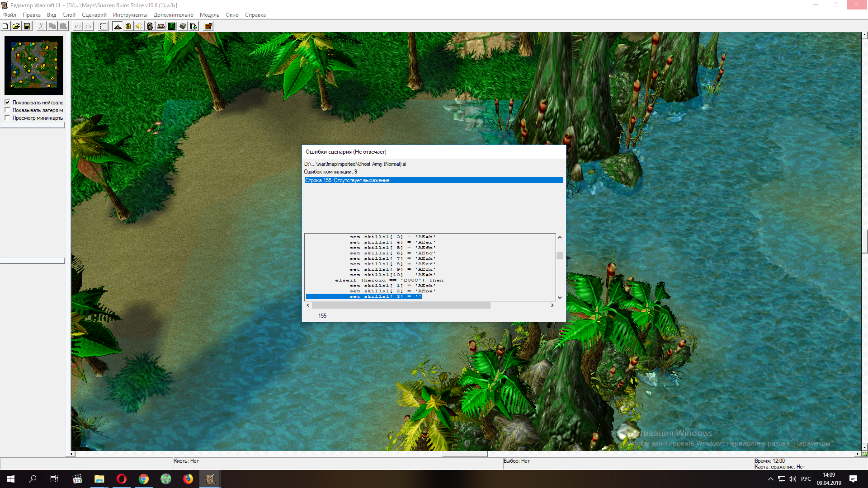Click code line "set skillsl[10] = 'AEah'"
The width and height of the screenshot is (868, 488).
click(x=392, y=275)
